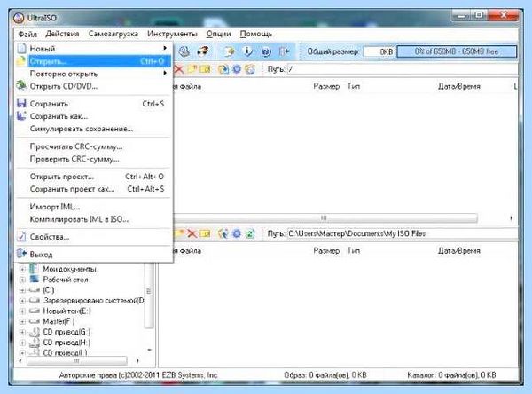Sort by Дата/Время column in the lower pane
This screenshot has height=394, width=532.
pyautogui.click(x=459, y=250)
